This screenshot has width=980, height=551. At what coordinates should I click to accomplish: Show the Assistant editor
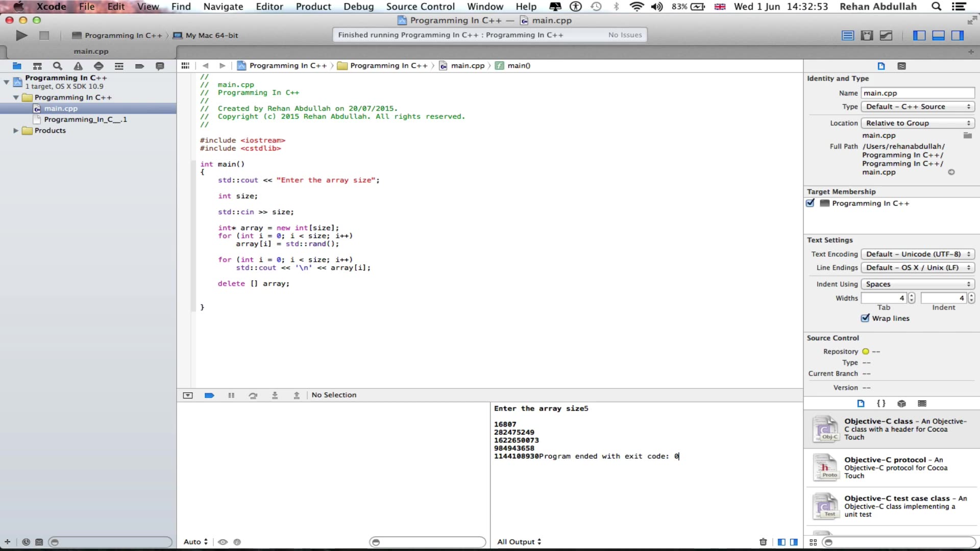coord(867,35)
